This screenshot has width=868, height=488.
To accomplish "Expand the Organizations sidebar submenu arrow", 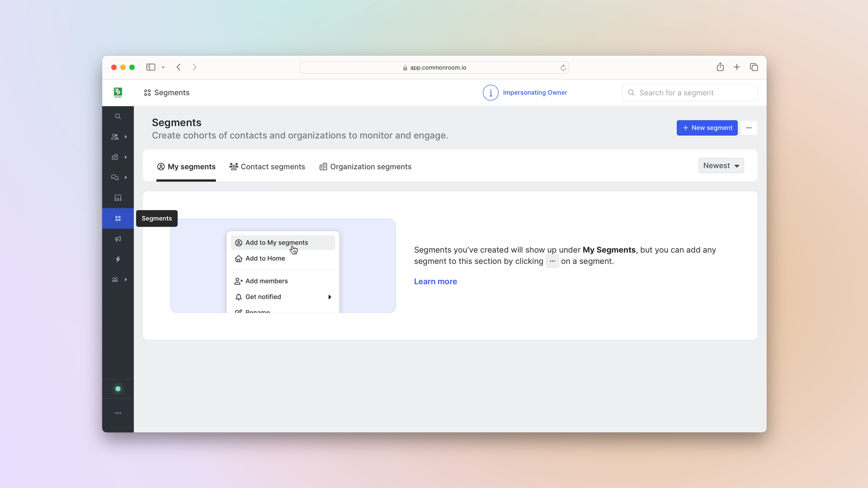I will point(126,157).
